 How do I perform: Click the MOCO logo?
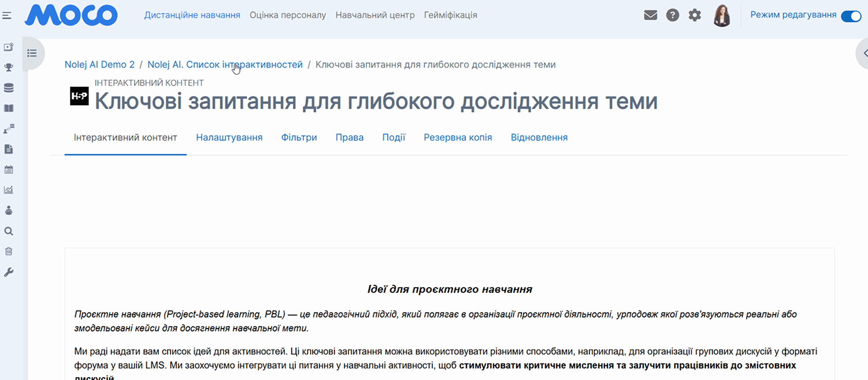[x=71, y=15]
